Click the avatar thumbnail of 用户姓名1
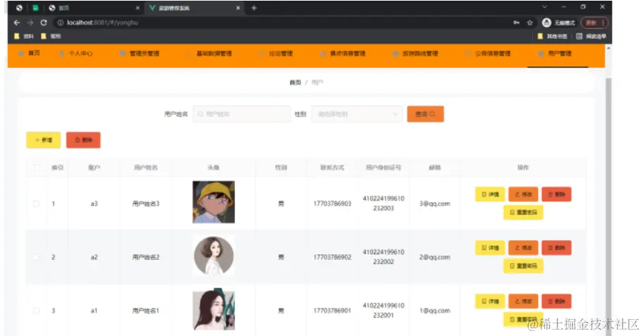The height and width of the screenshot is (336, 644). coord(213,310)
